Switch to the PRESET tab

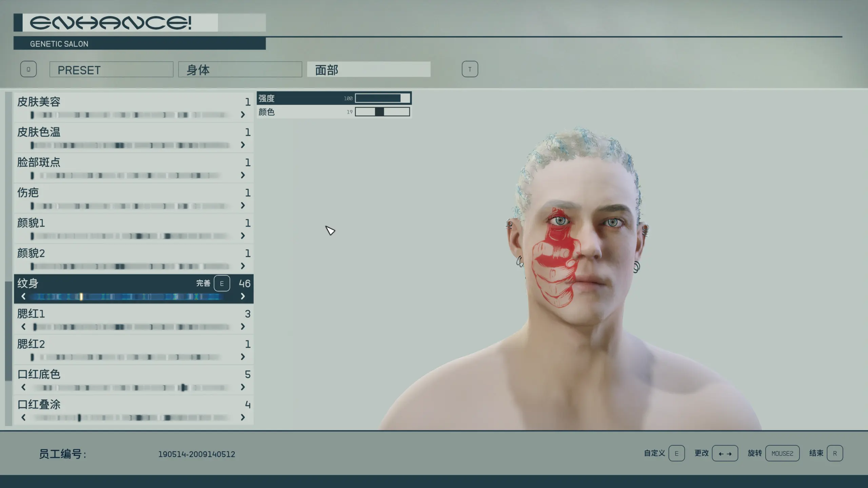[111, 70]
